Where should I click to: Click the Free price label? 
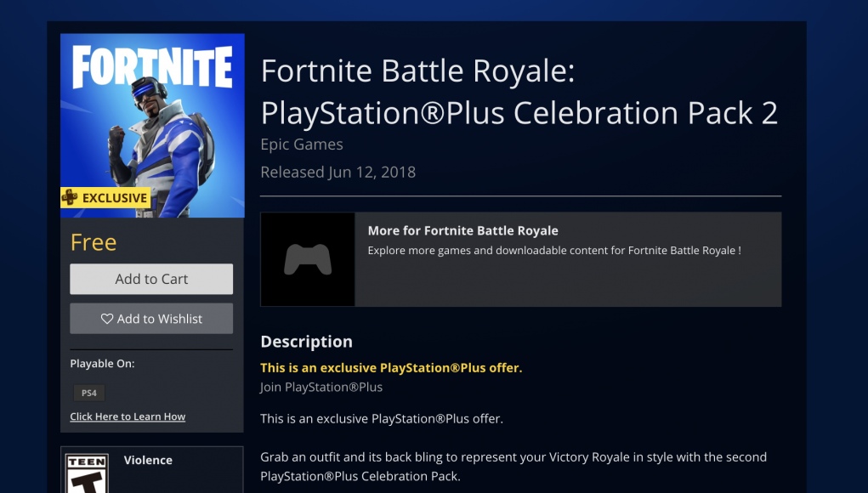tap(94, 242)
